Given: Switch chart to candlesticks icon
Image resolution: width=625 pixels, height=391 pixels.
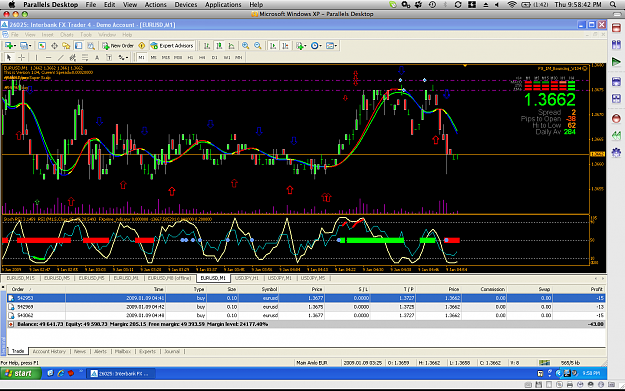Looking at the screenshot, I should coord(219,46).
